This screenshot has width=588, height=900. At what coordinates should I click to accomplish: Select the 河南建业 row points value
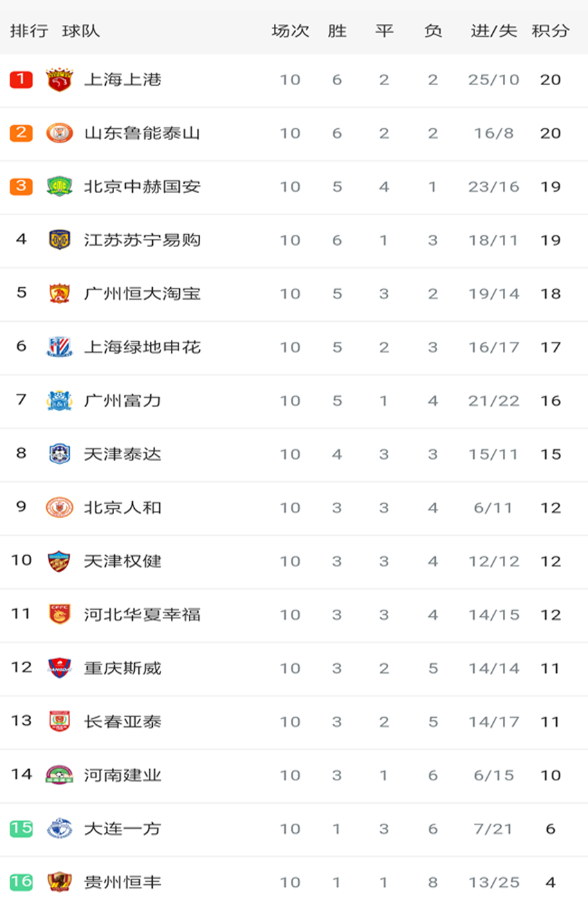(x=551, y=775)
